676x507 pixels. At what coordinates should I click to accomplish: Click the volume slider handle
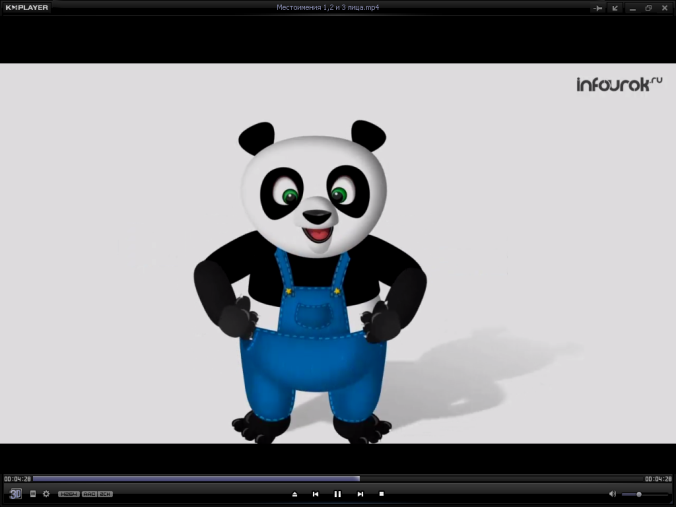click(639, 494)
